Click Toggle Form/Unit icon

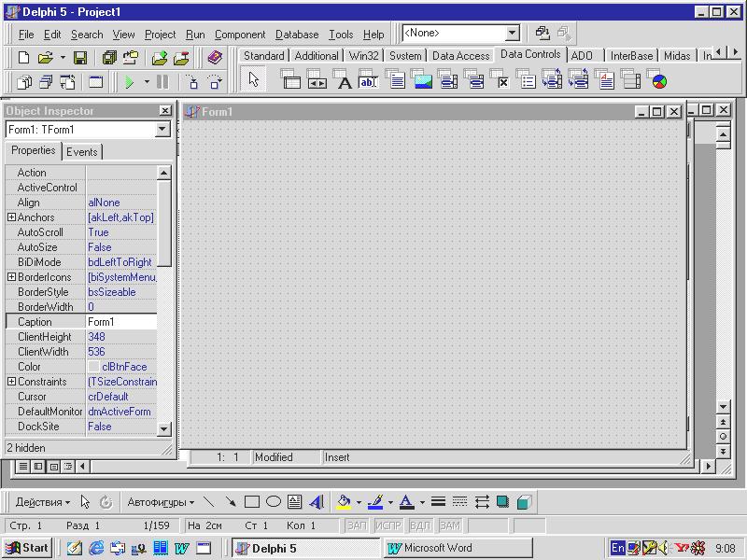pyautogui.click(x=67, y=82)
